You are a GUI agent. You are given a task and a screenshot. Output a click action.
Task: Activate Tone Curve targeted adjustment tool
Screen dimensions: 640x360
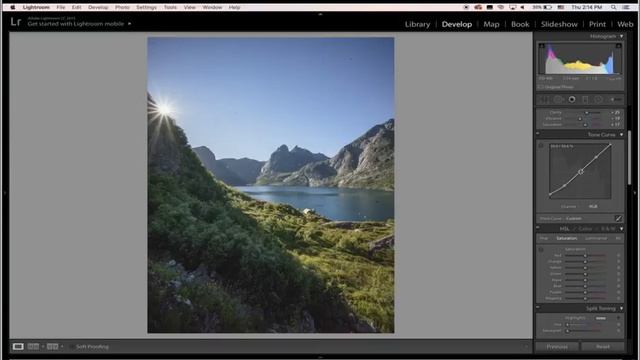pos(541,146)
